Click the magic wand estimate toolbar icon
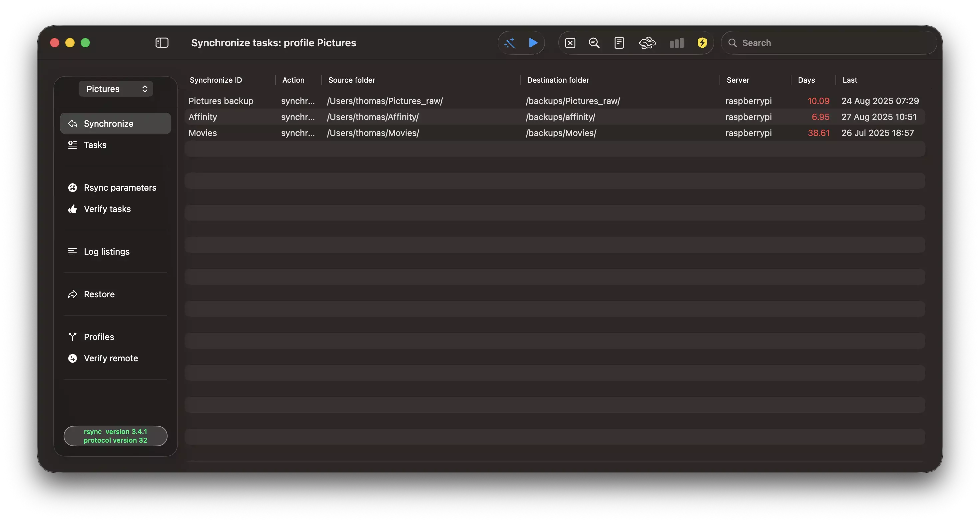Screen dimensions: 980x522 click(510, 43)
